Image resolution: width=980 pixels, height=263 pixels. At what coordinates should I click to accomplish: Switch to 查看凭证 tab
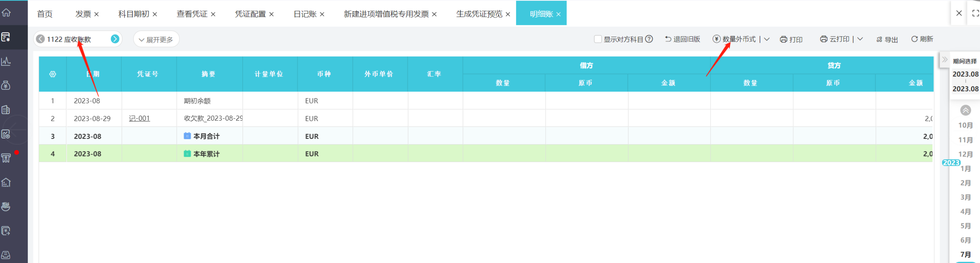192,14
